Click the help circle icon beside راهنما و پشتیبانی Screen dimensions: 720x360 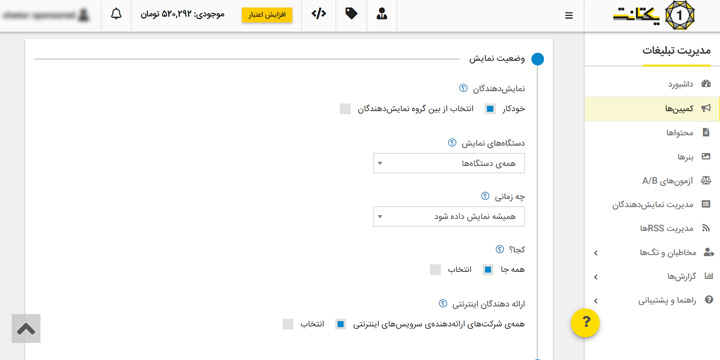(709, 300)
